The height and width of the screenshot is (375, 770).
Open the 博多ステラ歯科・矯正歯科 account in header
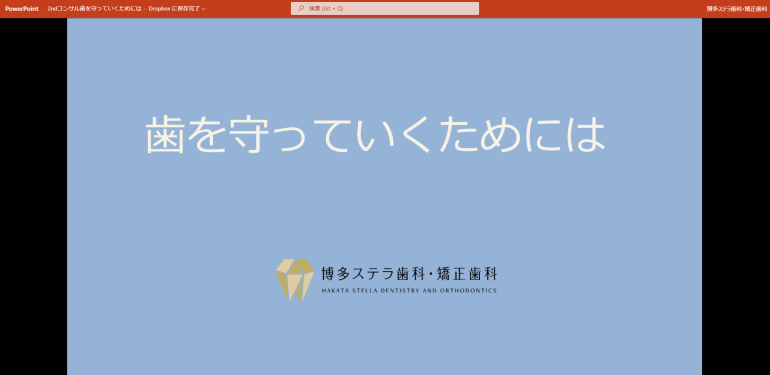(737, 9)
